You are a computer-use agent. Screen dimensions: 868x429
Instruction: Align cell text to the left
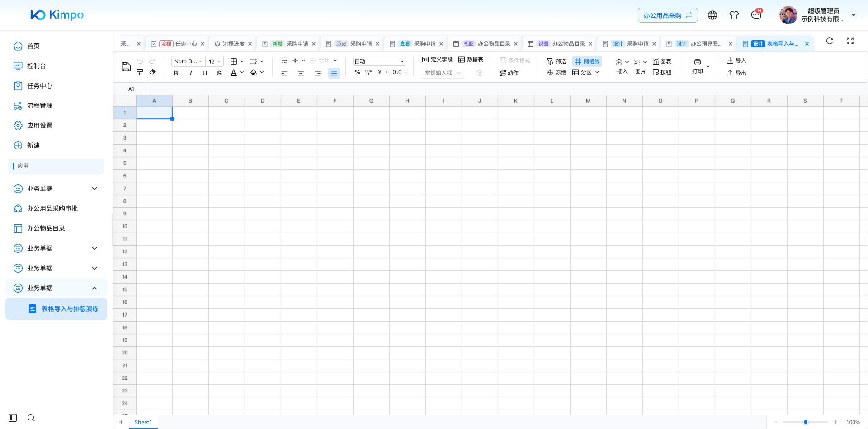tap(284, 73)
